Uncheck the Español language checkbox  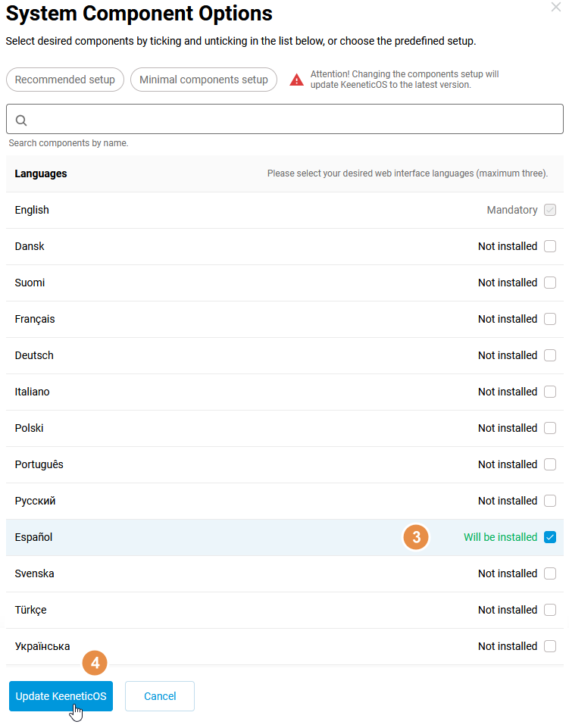pyautogui.click(x=550, y=537)
